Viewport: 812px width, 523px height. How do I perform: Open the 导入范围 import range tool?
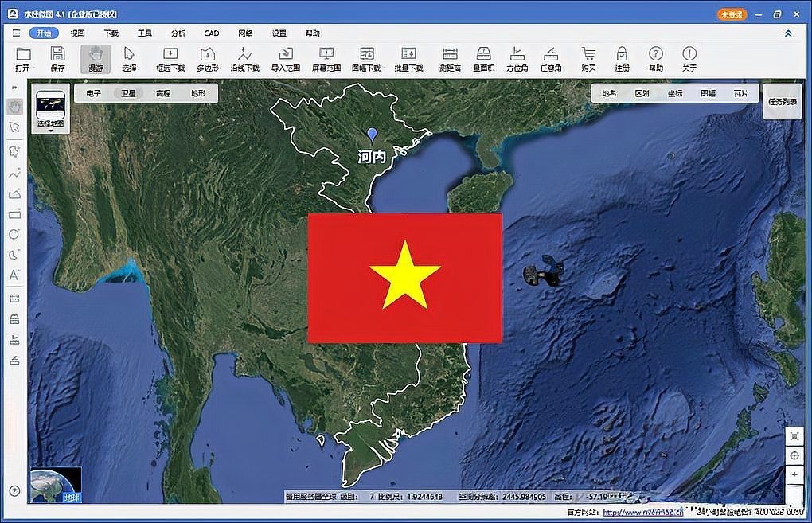pyautogui.click(x=285, y=54)
